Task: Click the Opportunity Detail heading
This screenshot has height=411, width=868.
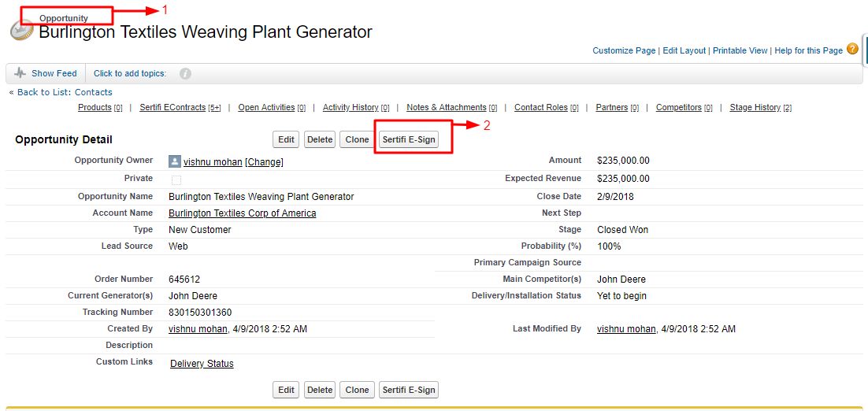Action: [64, 140]
